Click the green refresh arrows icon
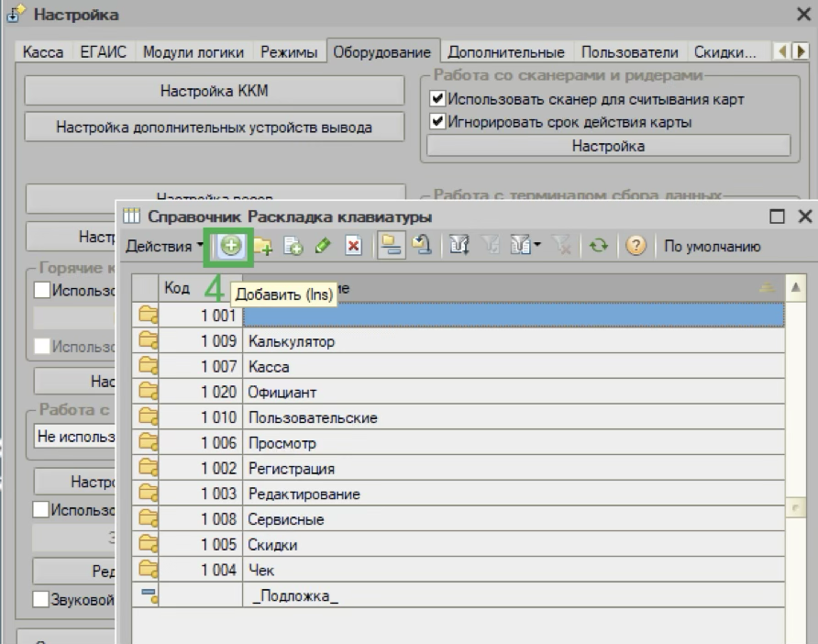Viewport: 818px width, 644px height. click(x=598, y=246)
